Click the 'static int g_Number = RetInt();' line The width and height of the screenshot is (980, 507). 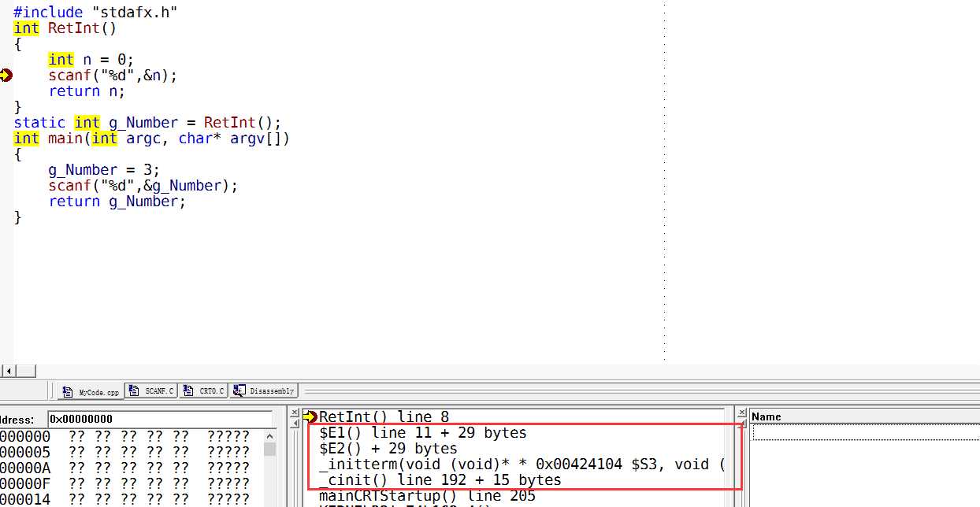(x=147, y=122)
